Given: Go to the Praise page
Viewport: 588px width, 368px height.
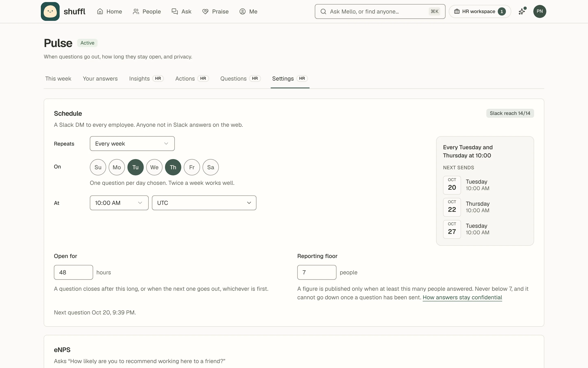Looking at the screenshot, I should tap(215, 11).
